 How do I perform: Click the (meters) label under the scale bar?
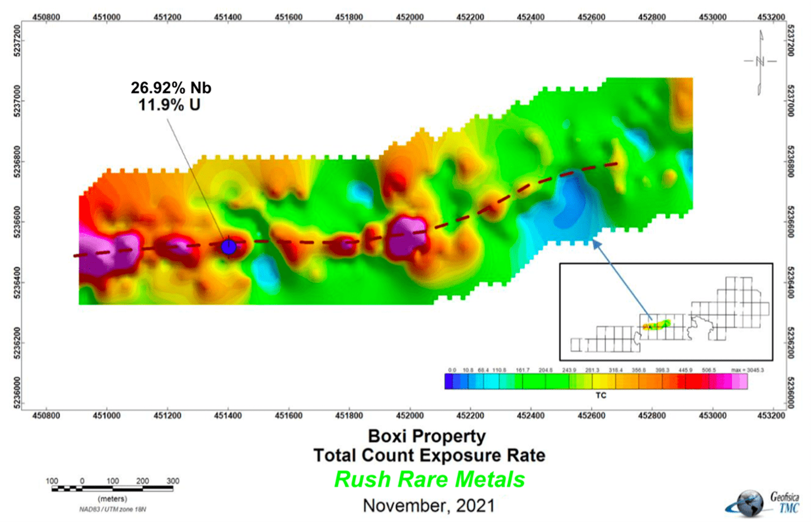(112, 499)
